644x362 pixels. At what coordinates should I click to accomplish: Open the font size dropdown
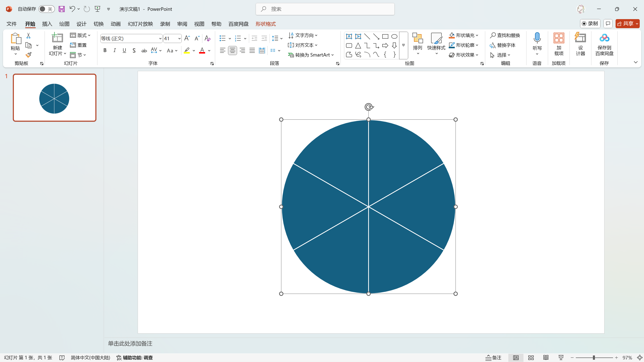click(x=179, y=38)
